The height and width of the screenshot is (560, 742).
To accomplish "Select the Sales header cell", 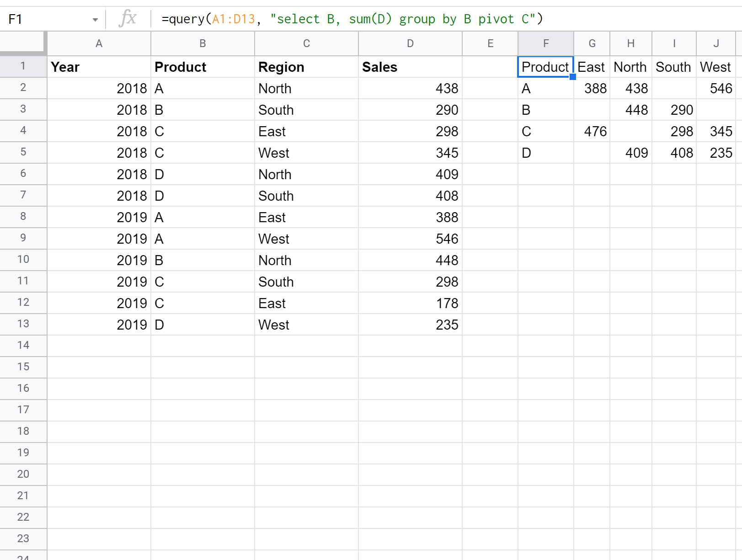I will (x=410, y=67).
